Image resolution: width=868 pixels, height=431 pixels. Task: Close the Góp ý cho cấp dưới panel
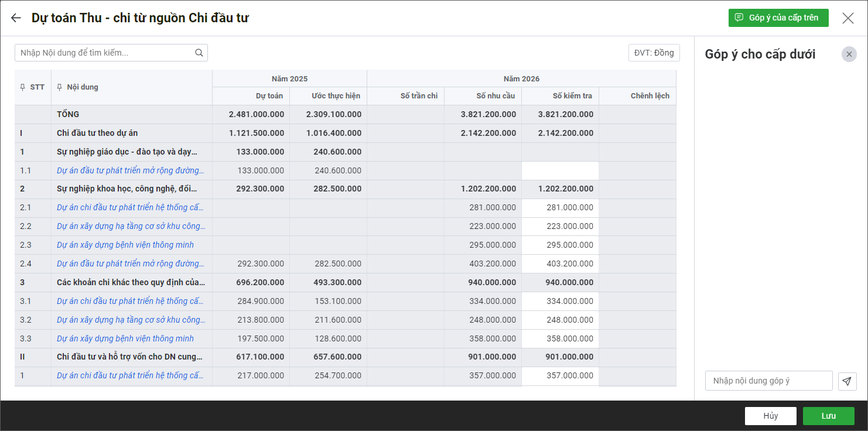tap(849, 54)
